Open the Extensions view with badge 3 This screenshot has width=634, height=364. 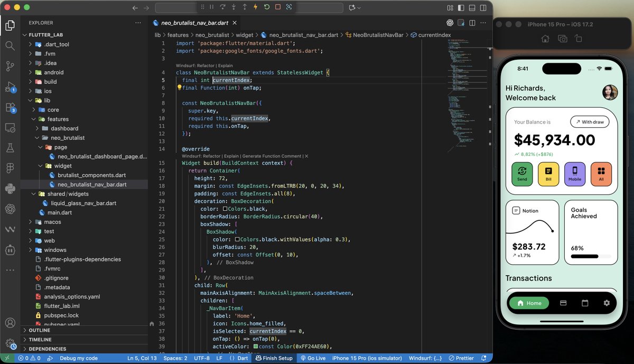pyautogui.click(x=10, y=107)
